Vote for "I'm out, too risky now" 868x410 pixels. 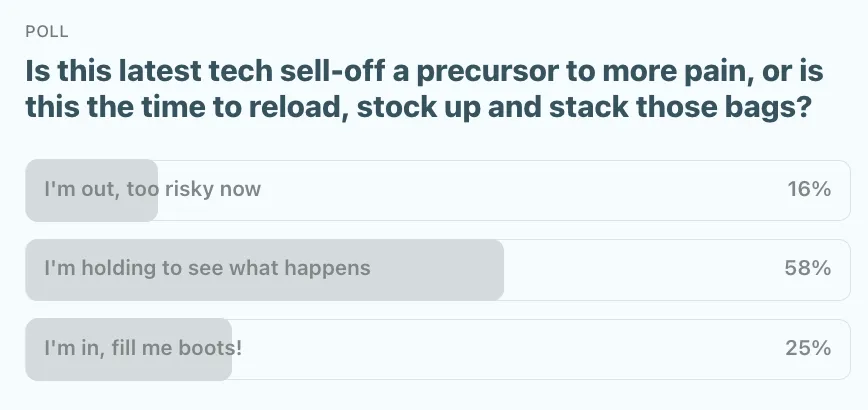(152, 189)
